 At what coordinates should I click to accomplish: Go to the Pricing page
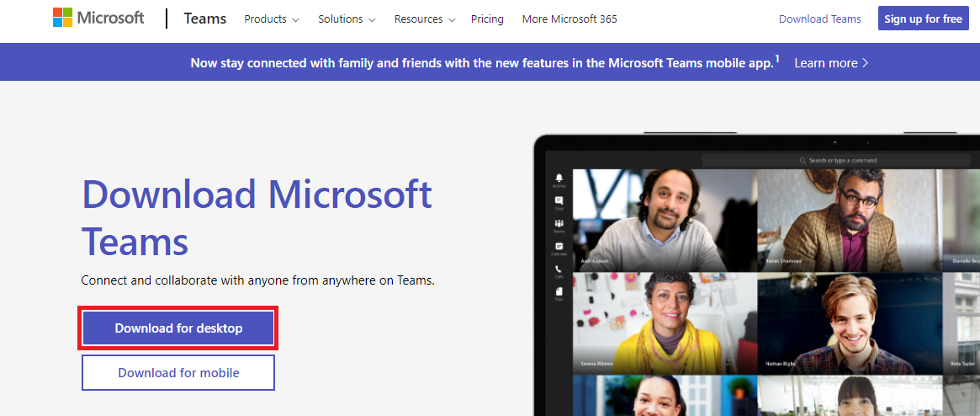(488, 19)
